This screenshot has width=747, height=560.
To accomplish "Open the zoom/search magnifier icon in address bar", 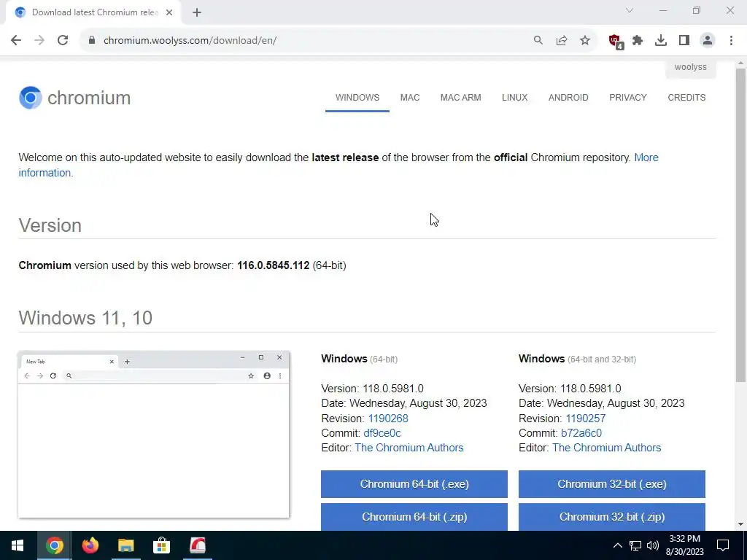I will click(538, 40).
